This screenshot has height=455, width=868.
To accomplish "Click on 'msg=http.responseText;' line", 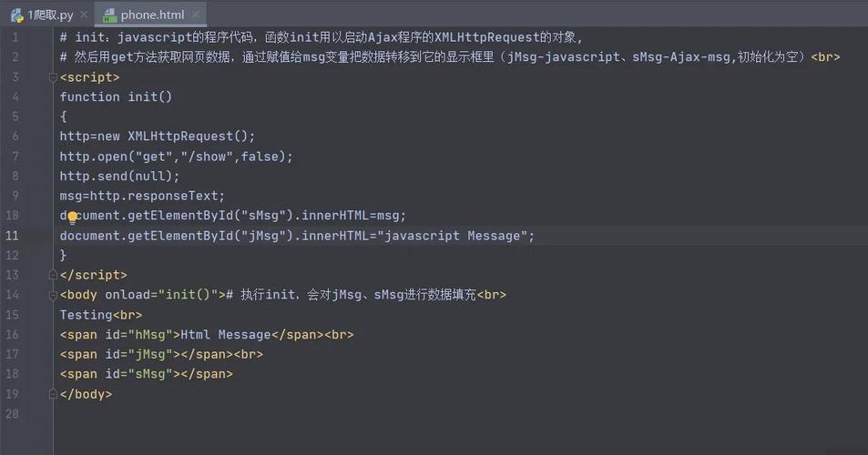I will pos(142,196).
